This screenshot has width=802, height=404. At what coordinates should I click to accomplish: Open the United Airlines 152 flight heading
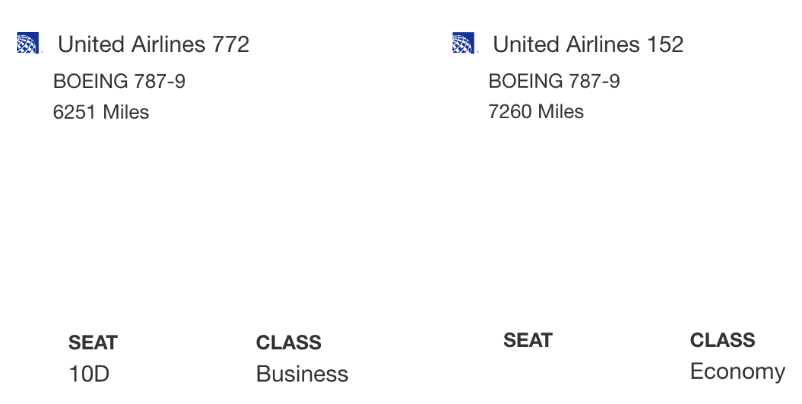pos(588,45)
